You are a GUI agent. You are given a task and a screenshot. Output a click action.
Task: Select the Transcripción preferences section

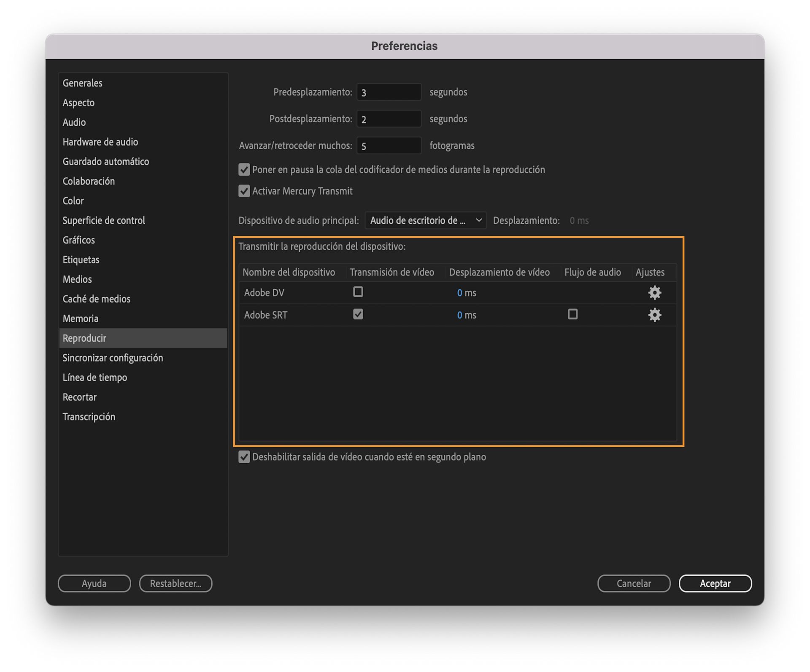pyautogui.click(x=89, y=416)
